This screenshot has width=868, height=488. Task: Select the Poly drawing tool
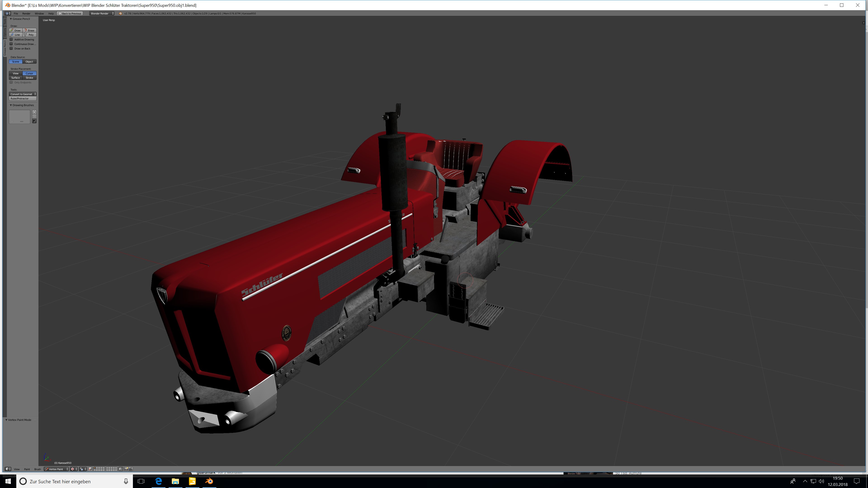pos(30,35)
